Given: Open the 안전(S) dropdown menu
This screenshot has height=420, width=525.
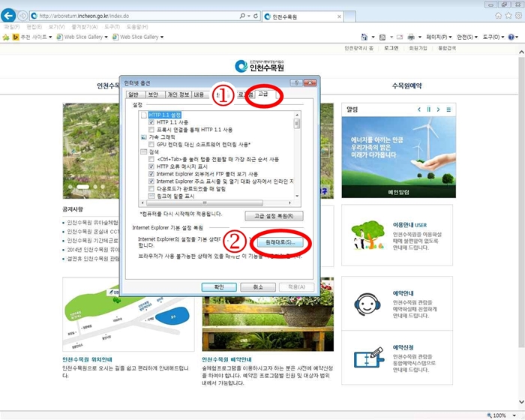Looking at the screenshot, I should (x=467, y=37).
